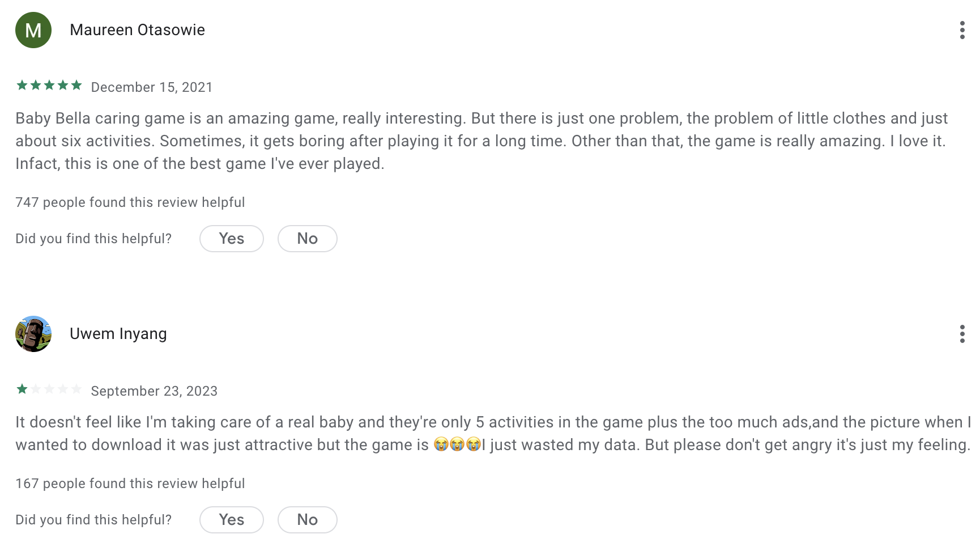The width and height of the screenshot is (980, 551).
Task: Open Uwem Inyang's profile picture
Action: 33,334
